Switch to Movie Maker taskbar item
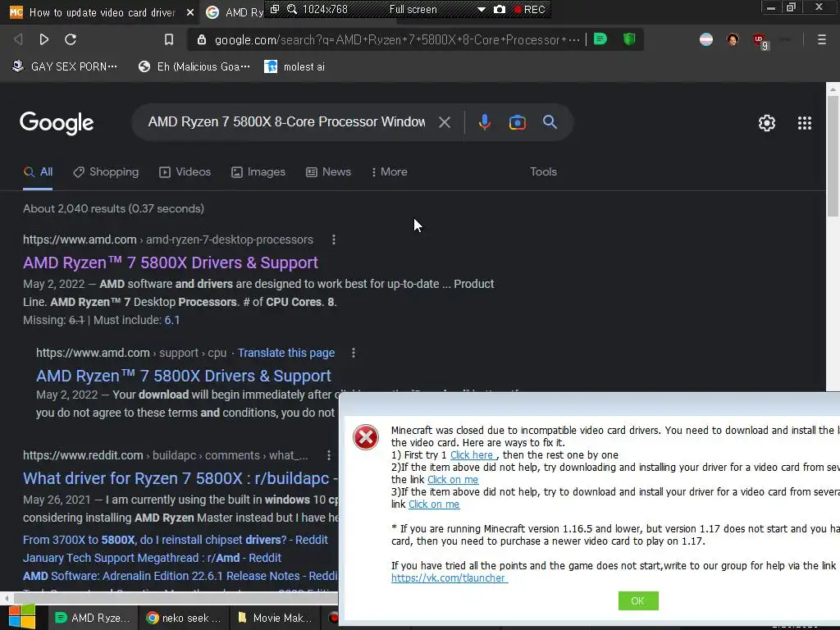This screenshot has height=630, width=840. (275, 618)
